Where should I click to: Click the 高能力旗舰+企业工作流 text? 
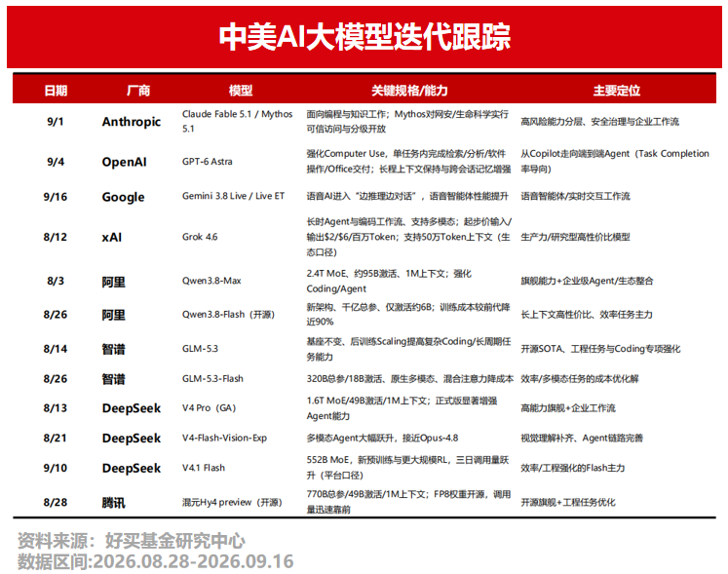[x=568, y=408]
